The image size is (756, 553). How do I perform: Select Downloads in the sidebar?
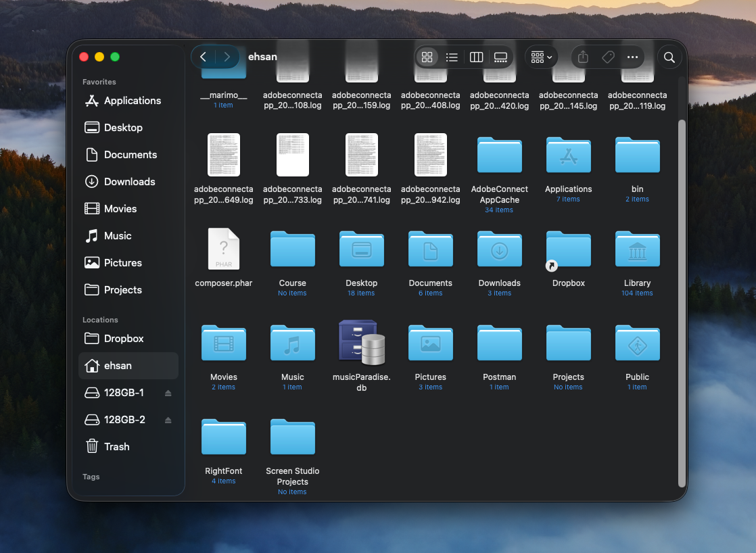tap(129, 182)
